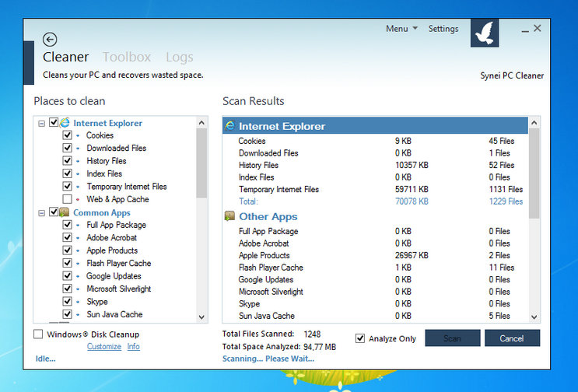Uncheck Google Updates checkbox
Viewport: 578px width, 392px height.
pos(67,275)
